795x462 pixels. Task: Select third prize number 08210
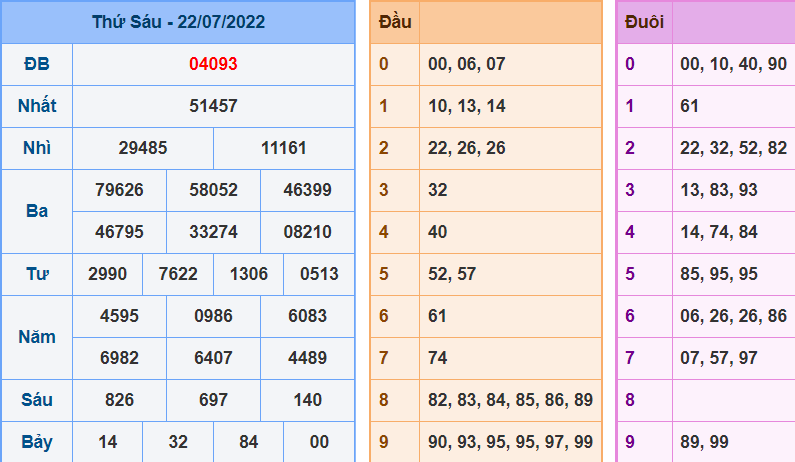307,232
